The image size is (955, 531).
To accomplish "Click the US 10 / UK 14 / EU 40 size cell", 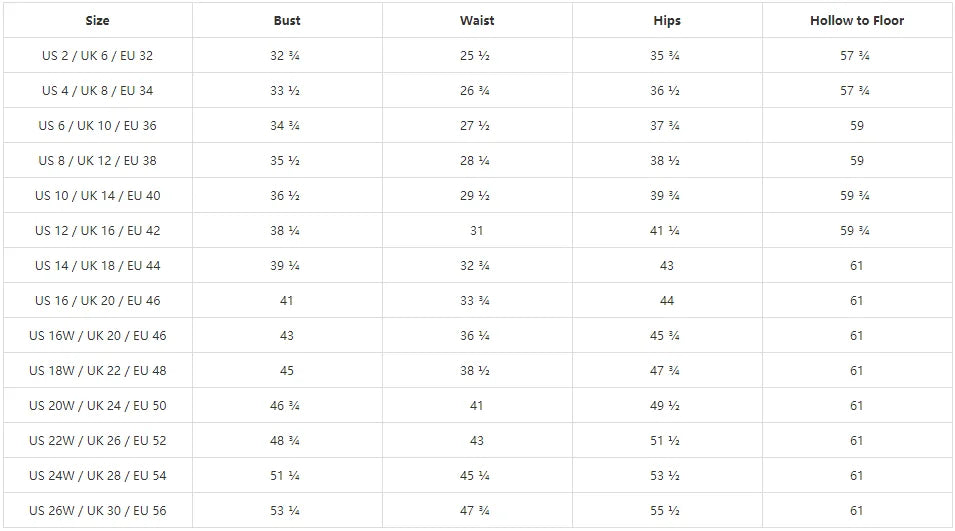I will [x=98, y=196].
